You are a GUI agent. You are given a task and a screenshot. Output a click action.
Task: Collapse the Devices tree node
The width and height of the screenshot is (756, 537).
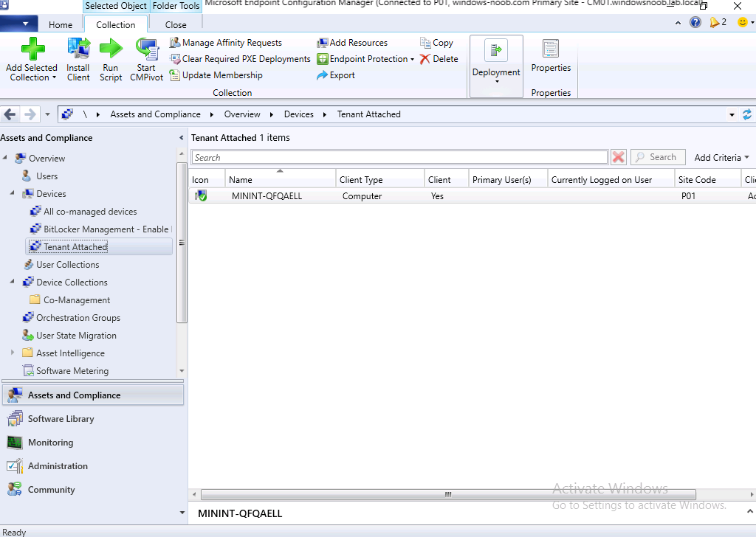(13, 193)
